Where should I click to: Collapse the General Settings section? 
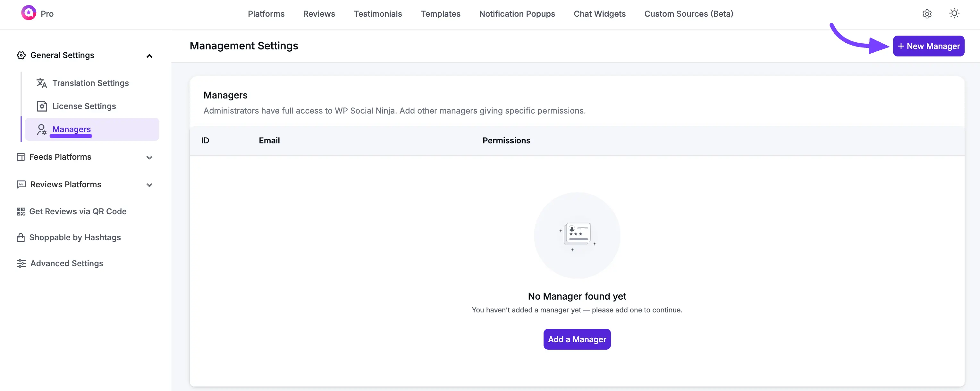tap(149, 55)
